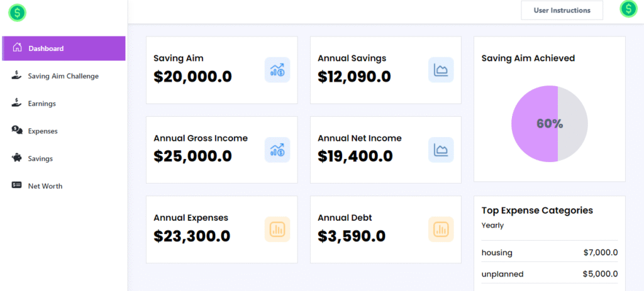644x291 pixels.
Task: Open the Saving Aim Challenge page
Action: pos(63,76)
